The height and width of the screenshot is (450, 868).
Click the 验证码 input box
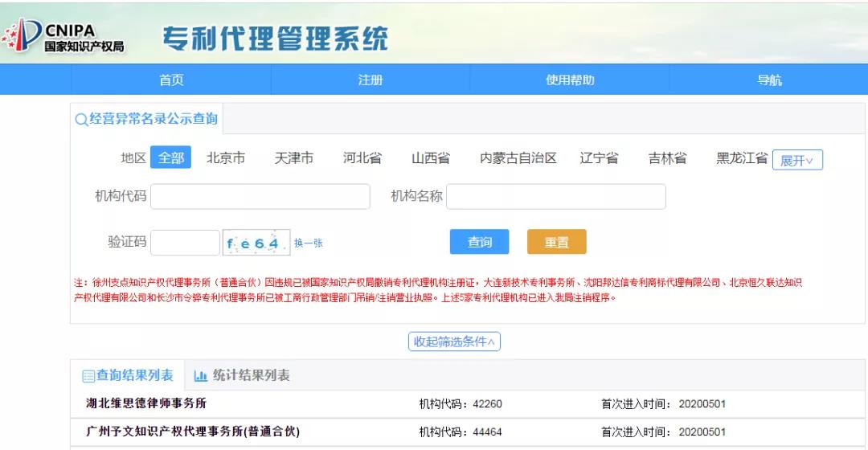pos(185,243)
